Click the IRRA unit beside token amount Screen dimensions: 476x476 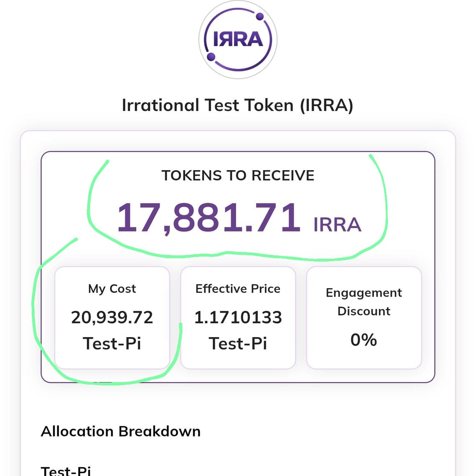[x=337, y=224]
